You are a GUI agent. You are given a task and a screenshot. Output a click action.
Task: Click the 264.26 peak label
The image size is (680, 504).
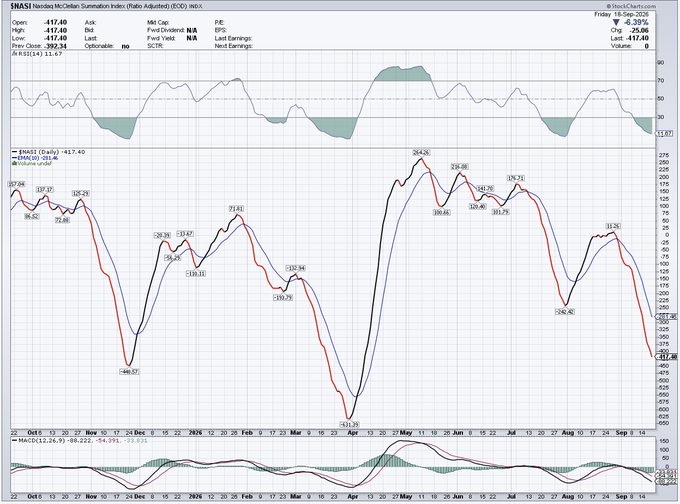(421, 153)
